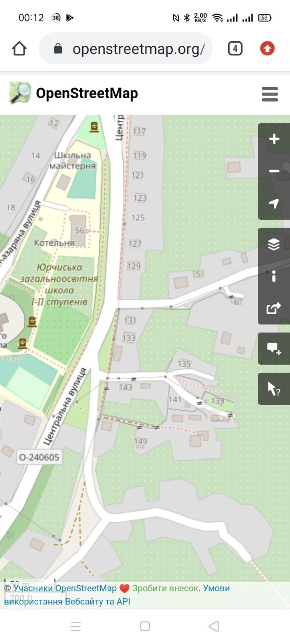Viewport: 290px width, 644px height.
Task: Activate the query features tool
Action: 274,388
